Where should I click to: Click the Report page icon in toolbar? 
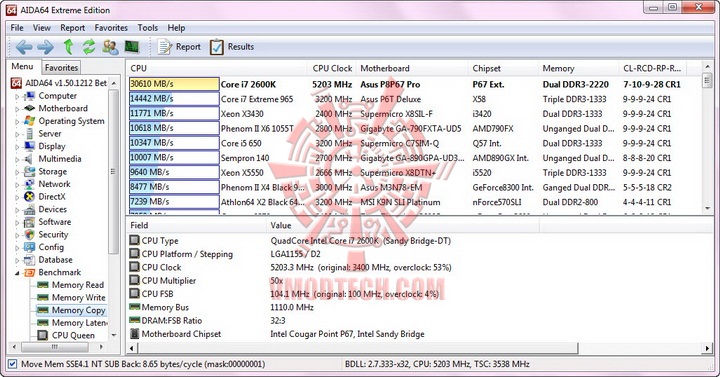pyautogui.click(x=164, y=47)
